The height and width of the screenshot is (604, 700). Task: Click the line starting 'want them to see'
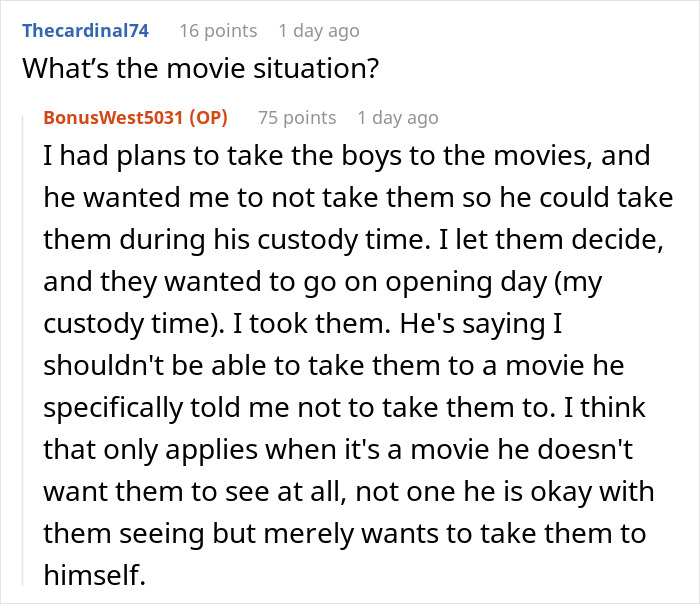click(x=349, y=492)
